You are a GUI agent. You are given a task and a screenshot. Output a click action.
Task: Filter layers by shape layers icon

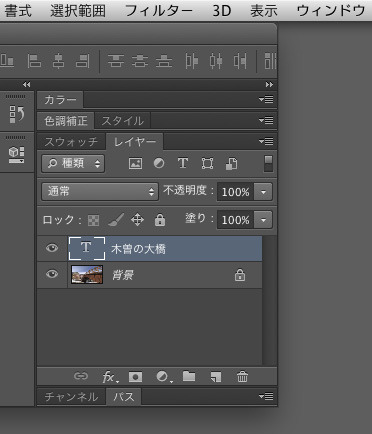tap(207, 164)
